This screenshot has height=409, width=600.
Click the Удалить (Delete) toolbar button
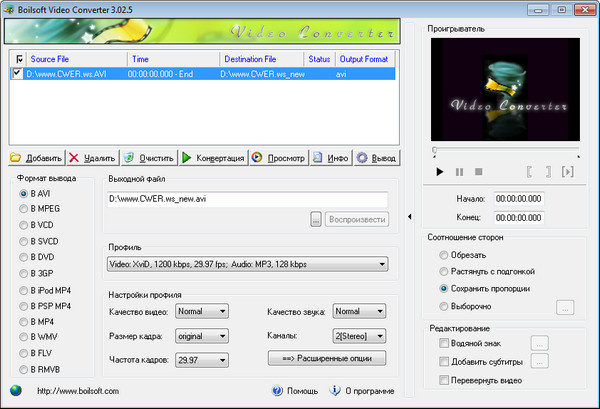[x=93, y=158]
